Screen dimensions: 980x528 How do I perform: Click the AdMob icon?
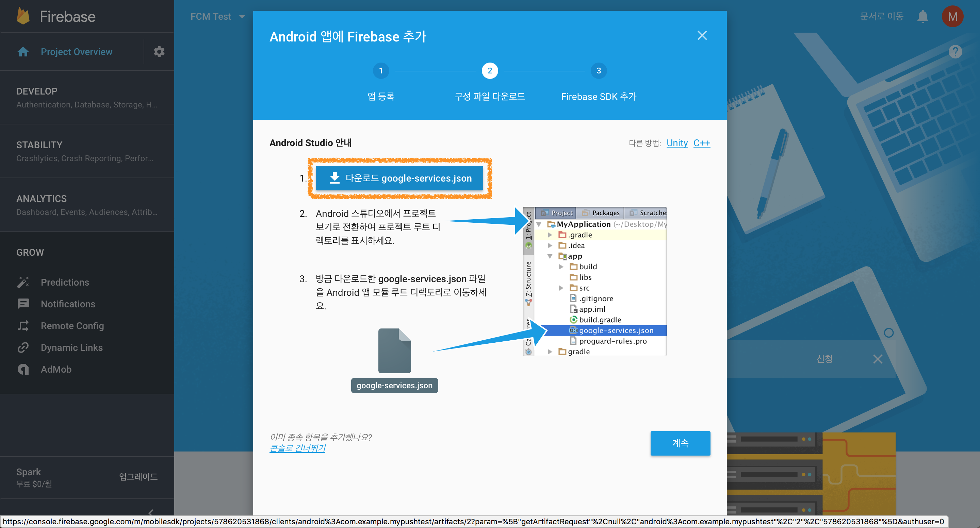point(23,369)
